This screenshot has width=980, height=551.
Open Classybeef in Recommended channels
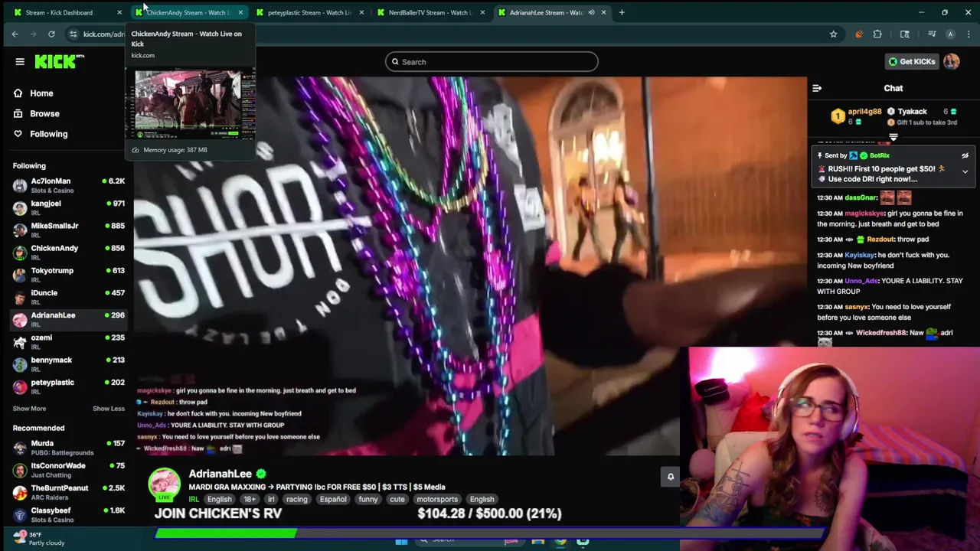(68, 514)
